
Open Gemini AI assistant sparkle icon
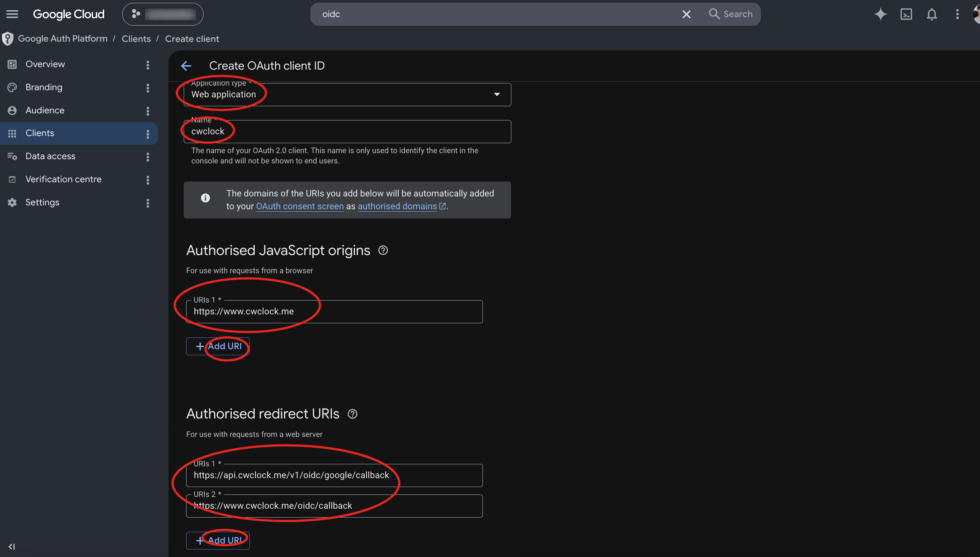coord(881,14)
